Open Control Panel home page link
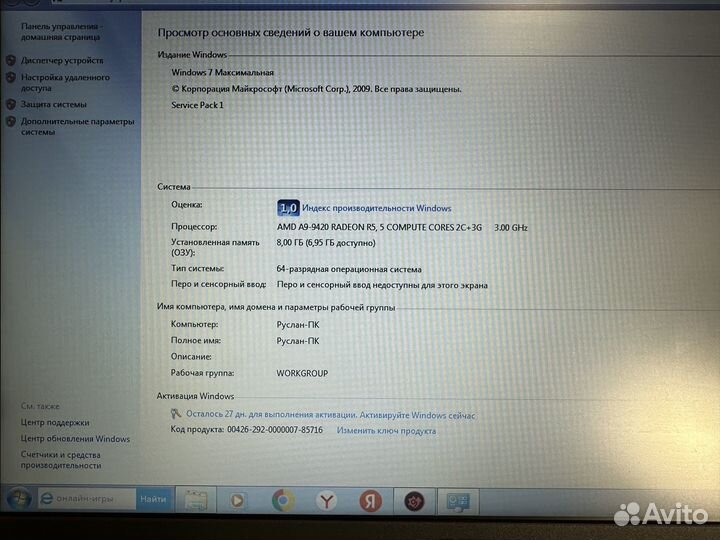 tap(62, 32)
